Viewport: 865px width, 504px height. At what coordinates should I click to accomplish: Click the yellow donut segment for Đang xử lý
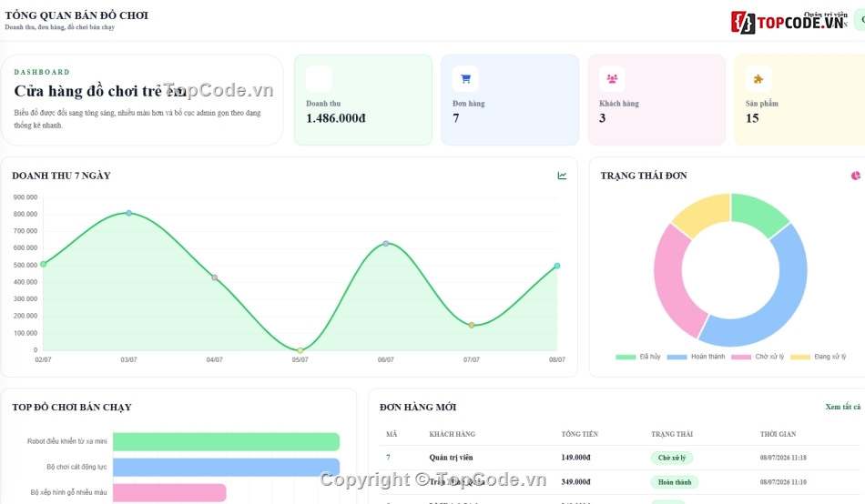704,214
